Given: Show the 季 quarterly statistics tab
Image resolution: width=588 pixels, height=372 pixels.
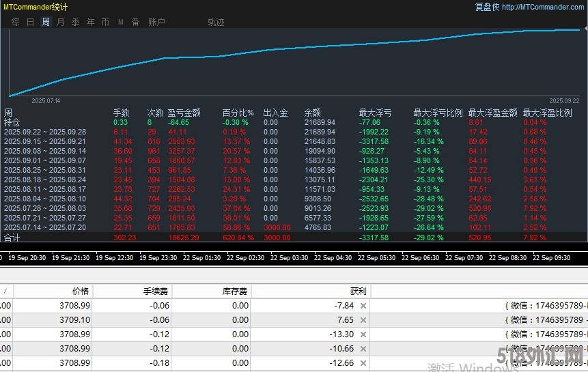Looking at the screenshot, I should pos(75,22).
